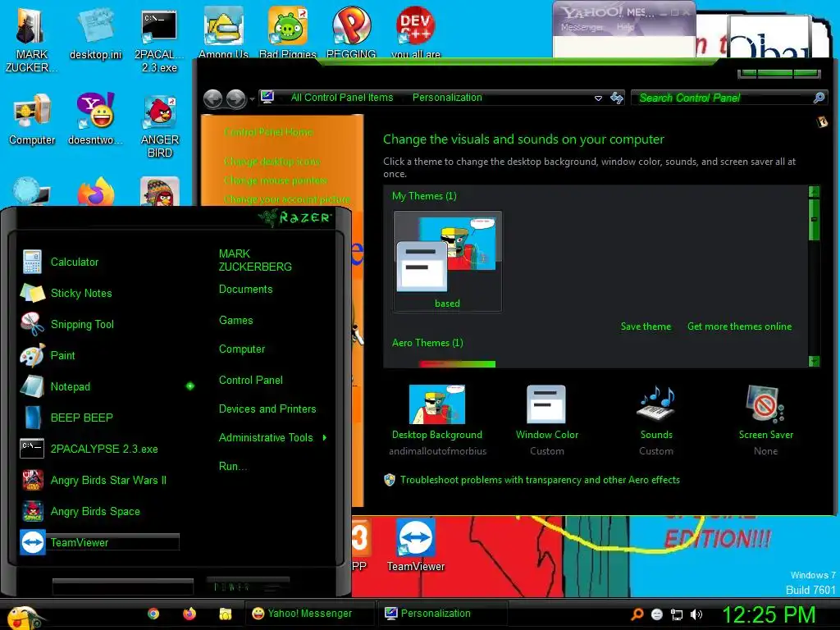The image size is (840, 630).
Task: Open the MARK ZUCKER... desktop folder
Action: tap(31, 40)
